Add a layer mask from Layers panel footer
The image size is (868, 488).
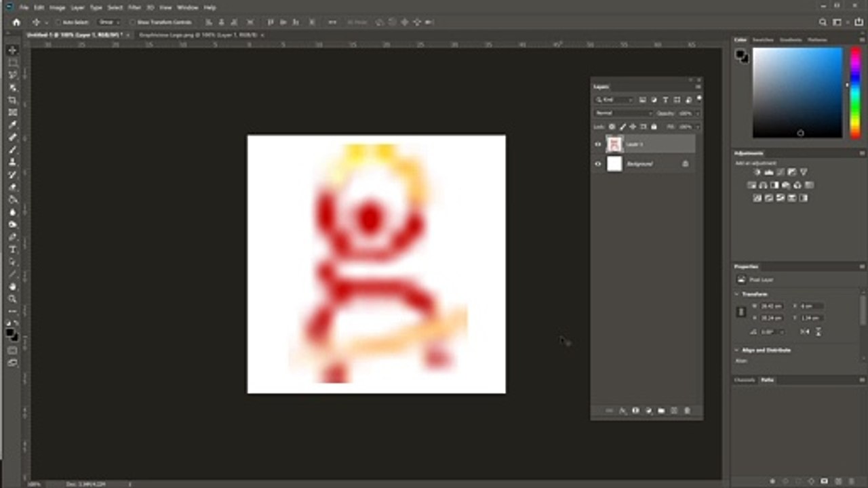coord(635,411)
